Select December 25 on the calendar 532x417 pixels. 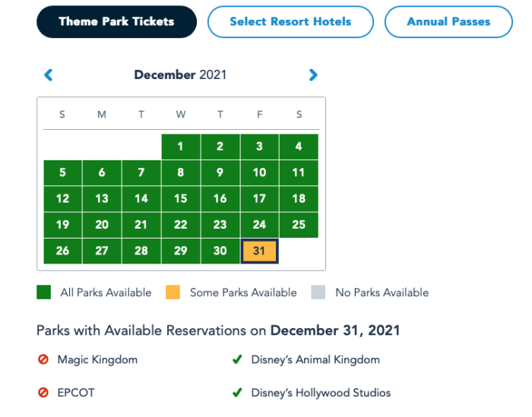[299, 225]
